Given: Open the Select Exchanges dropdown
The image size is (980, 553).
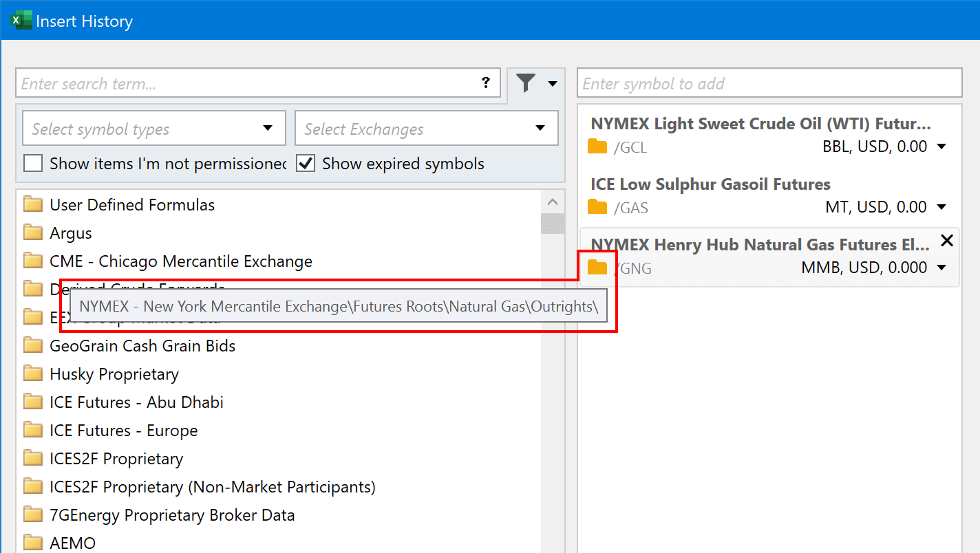Looking at the screenshot, I should click(x=427, y=129).
